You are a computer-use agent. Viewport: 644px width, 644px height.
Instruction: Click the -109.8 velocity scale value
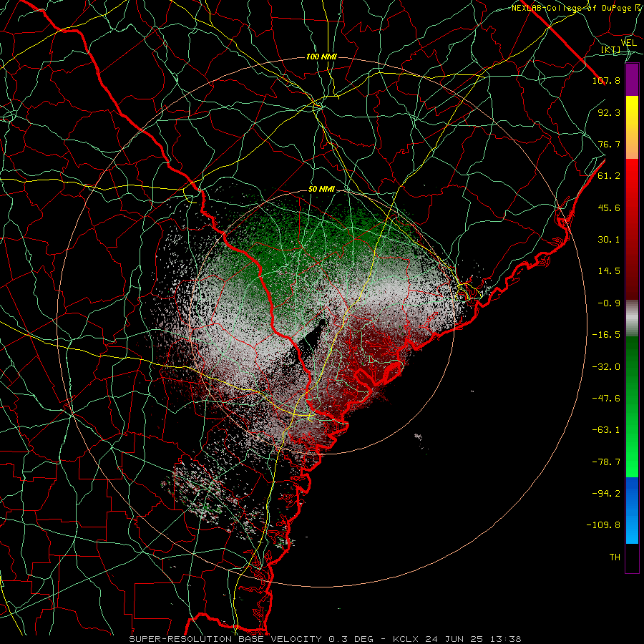(603, 525)
